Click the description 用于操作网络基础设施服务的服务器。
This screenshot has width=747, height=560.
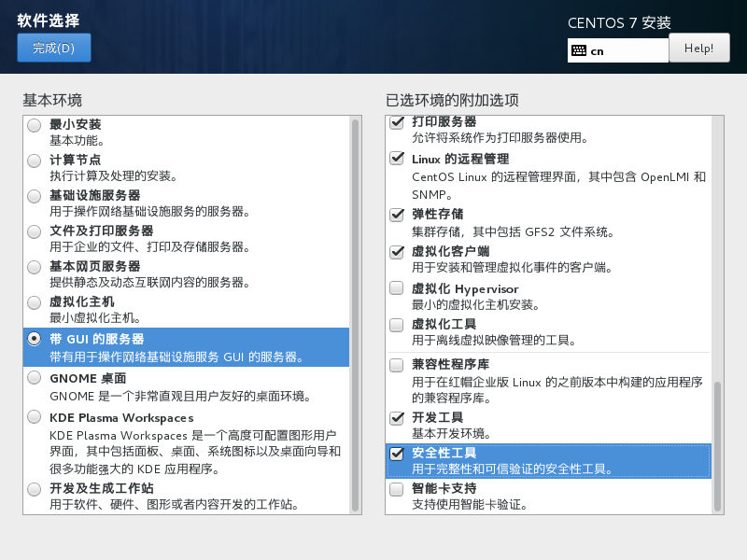150,212
